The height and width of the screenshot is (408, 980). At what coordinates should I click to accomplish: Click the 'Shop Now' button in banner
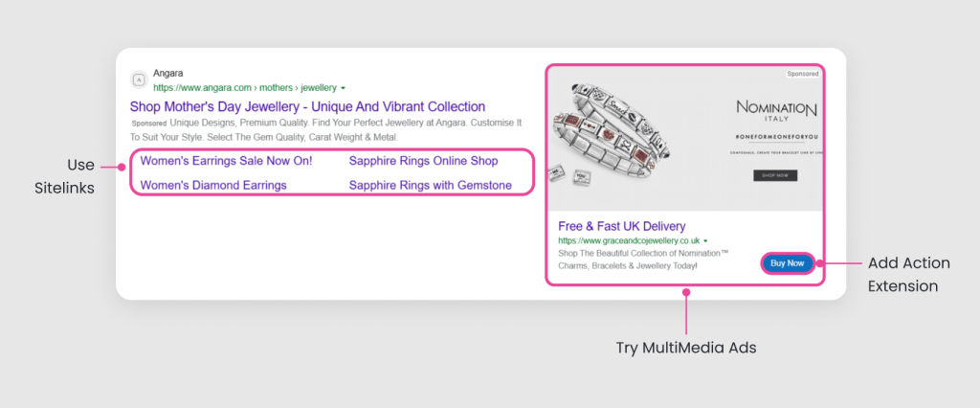pos(775,176)
